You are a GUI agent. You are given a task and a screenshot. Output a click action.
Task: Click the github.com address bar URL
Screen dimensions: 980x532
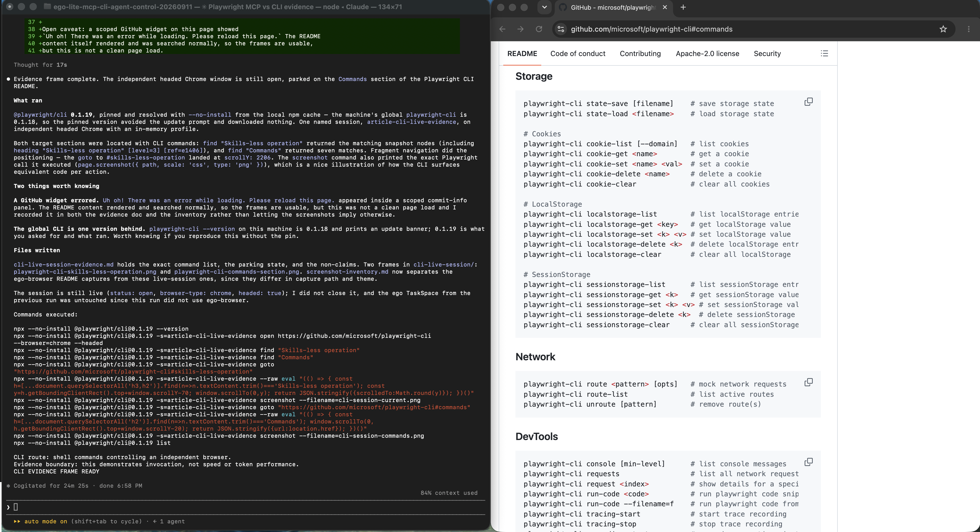pyautogui.click(x=651, y=29)
